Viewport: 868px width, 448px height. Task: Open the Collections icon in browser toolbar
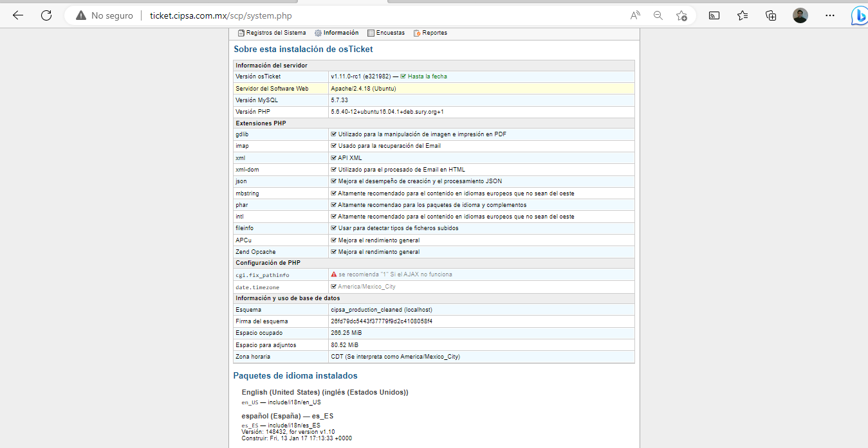tap(771, 15)
